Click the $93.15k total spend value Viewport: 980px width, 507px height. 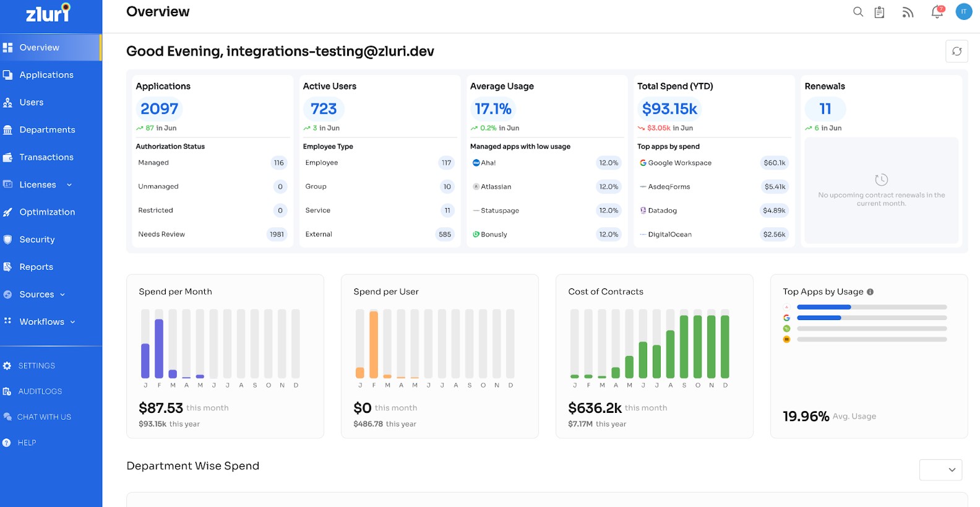click(669, 109)
